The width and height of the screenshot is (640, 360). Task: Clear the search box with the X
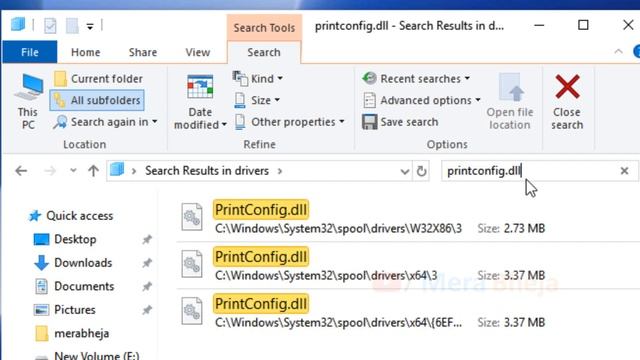coord(624,171)
